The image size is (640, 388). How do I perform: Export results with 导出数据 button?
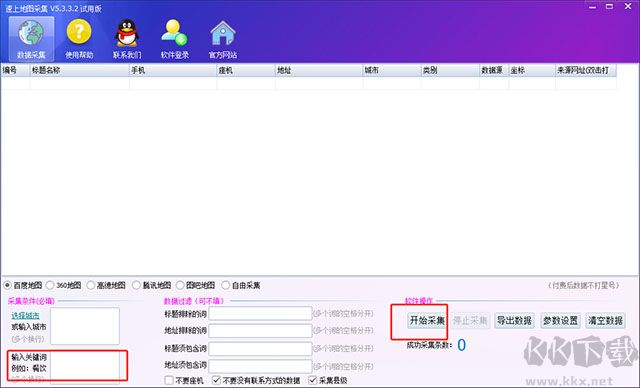514,321
